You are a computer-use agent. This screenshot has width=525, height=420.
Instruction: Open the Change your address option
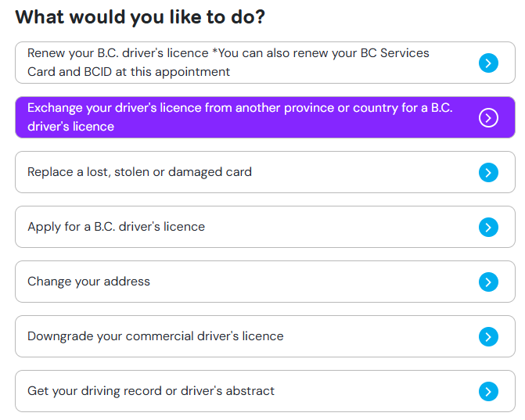click(88, 282)
